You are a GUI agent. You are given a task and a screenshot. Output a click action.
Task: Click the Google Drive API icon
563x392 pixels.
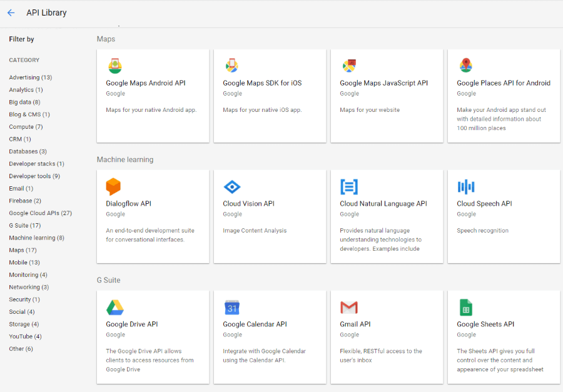point(114,306)
